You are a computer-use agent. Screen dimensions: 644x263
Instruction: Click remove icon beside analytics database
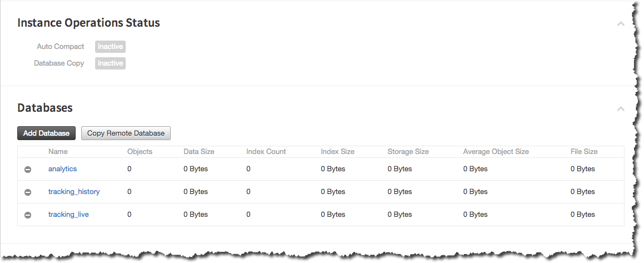pyautogui.click(x=28, y=169)
